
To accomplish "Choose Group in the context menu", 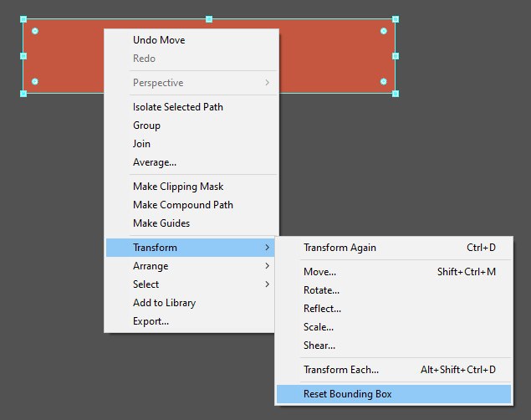I will click(x=191, y=125).
